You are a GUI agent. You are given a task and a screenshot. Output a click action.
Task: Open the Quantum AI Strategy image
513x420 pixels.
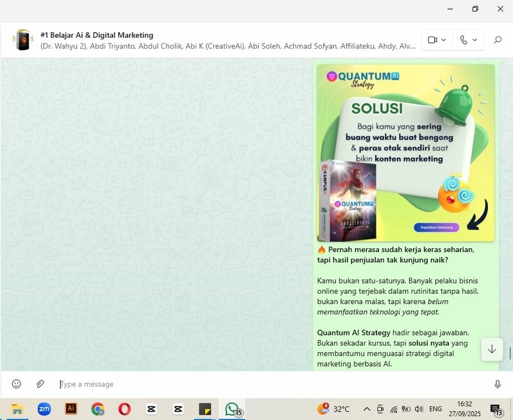point(405,153)
